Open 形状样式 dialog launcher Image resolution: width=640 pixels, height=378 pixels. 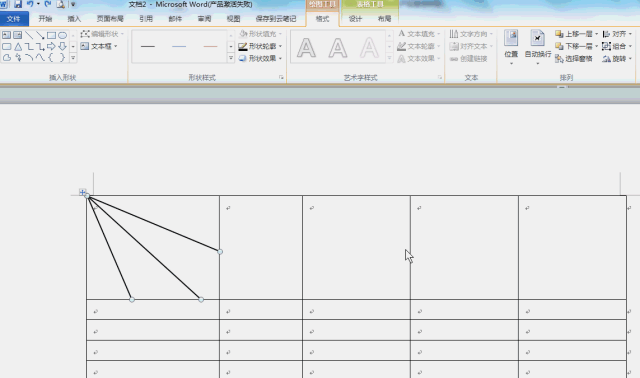coord(281,77)
